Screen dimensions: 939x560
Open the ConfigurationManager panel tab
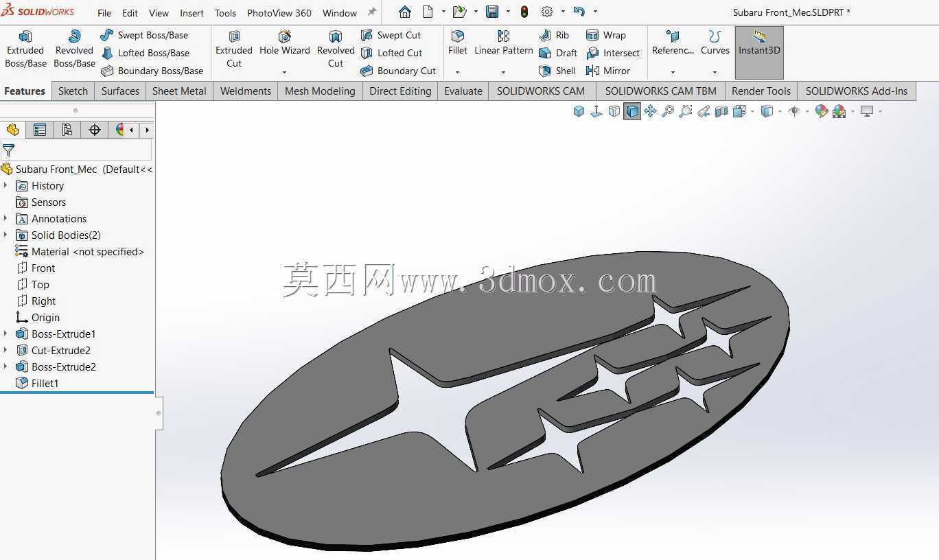point(67,130)
